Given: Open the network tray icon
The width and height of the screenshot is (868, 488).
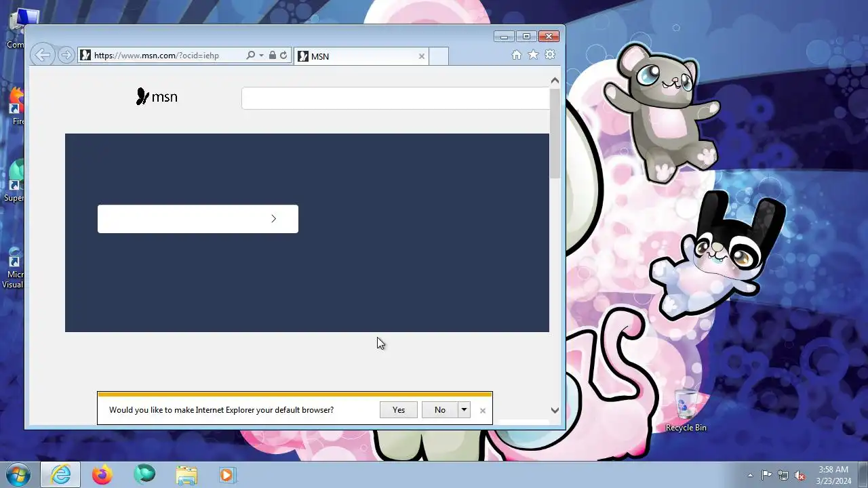Looking at the screenshot, I should pos(783,475).
